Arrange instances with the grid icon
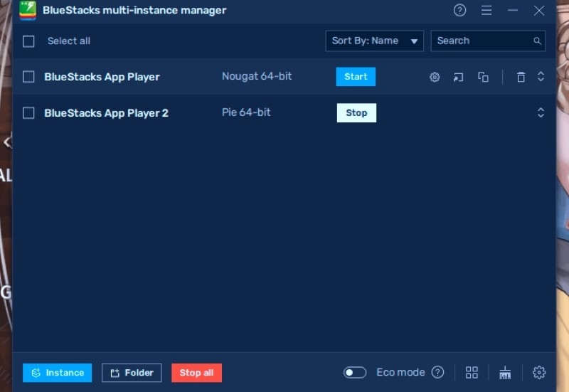 [x=472, y=372]
